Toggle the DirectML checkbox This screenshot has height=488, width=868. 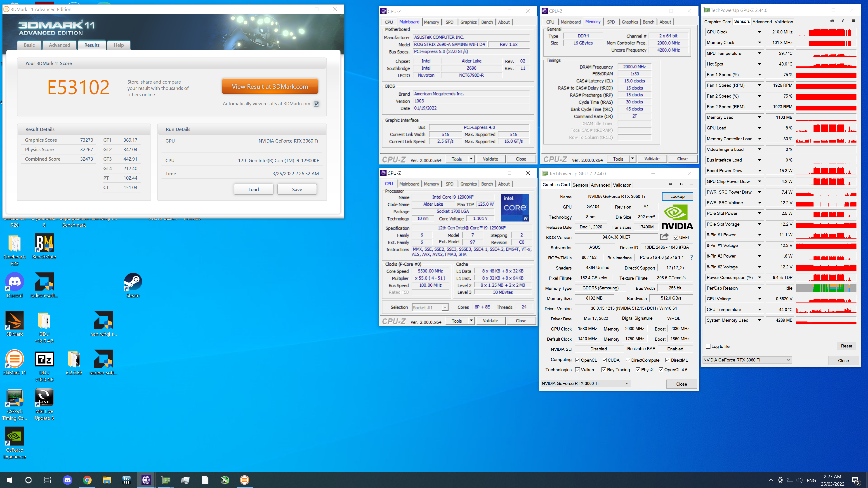coord(668,360)
